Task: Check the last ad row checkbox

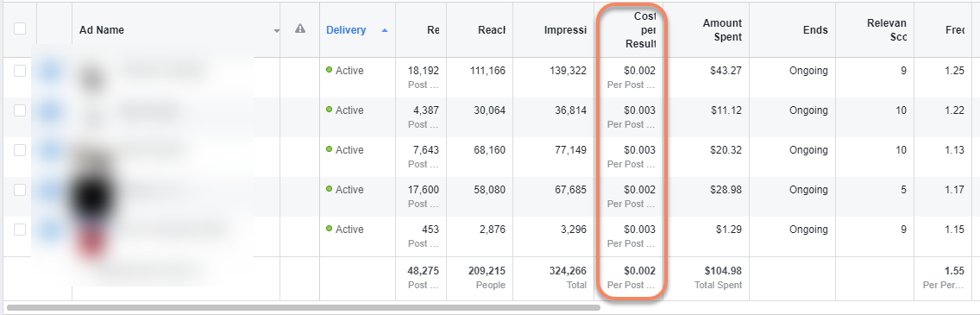Action: [x=20, y=230]
